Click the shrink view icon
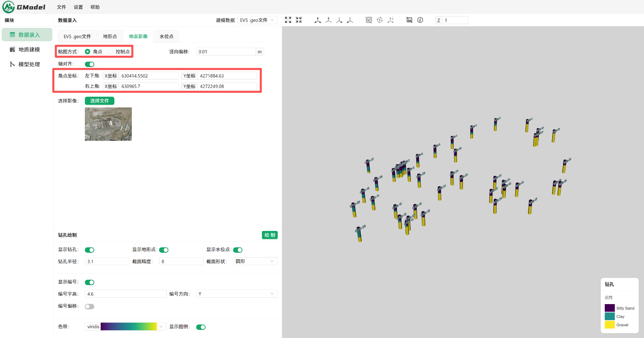This screenshot has height=338, width=644. [x=299, y=20]
